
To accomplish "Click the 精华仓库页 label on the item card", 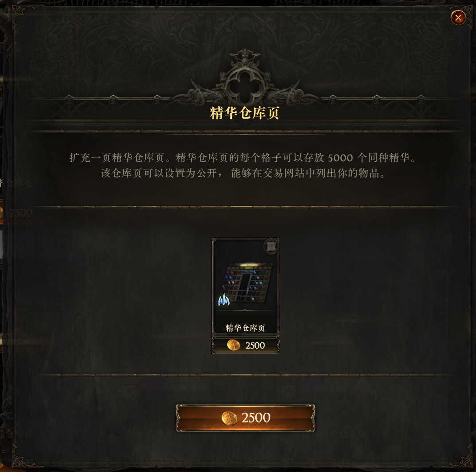I will pyautogui.click(x=245, y=328).
